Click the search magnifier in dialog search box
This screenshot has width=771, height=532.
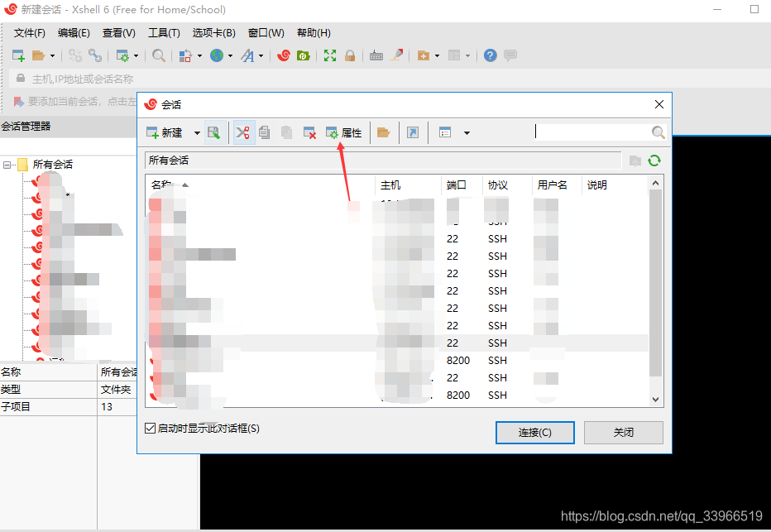pyautogui.click(x=658, y=132)
